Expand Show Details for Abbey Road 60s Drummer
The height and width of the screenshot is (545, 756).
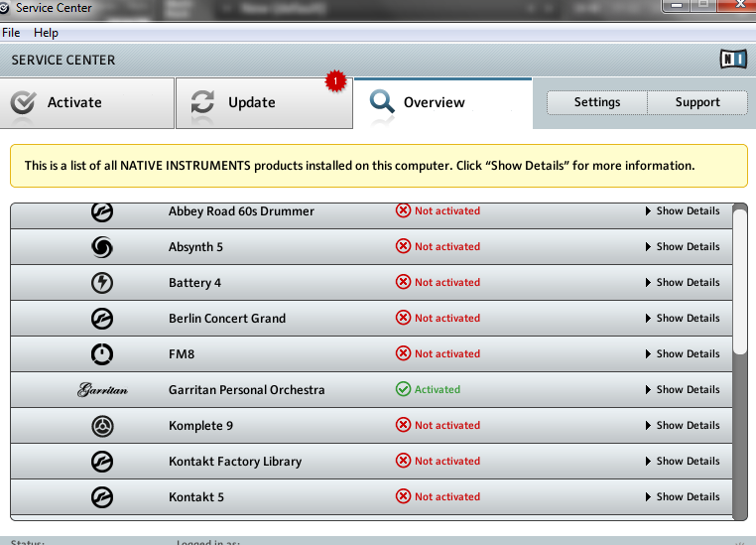[683, 210]
